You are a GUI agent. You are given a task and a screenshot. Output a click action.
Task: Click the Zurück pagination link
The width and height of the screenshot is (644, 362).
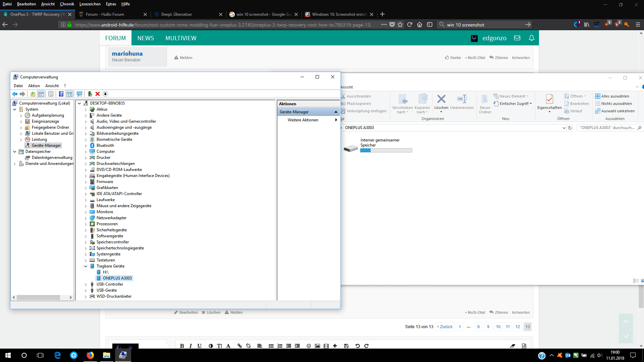445,327
